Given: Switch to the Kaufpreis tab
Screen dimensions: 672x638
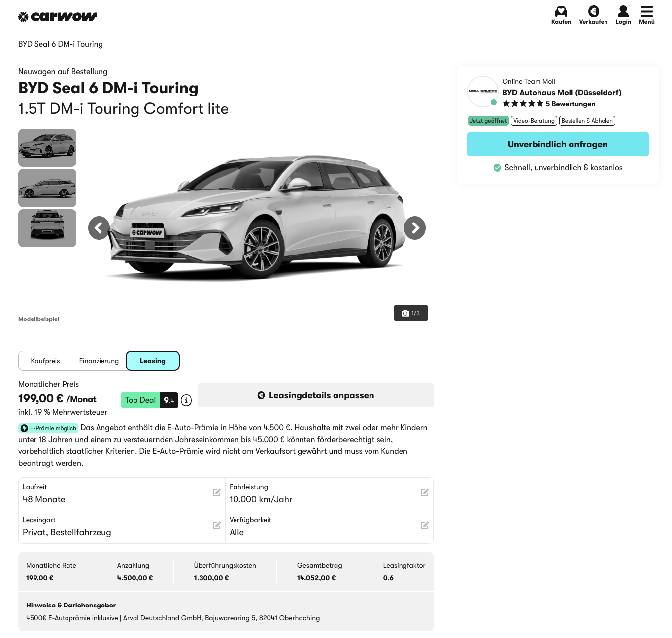Looking at the screenshot, I should tap(45, 361).
